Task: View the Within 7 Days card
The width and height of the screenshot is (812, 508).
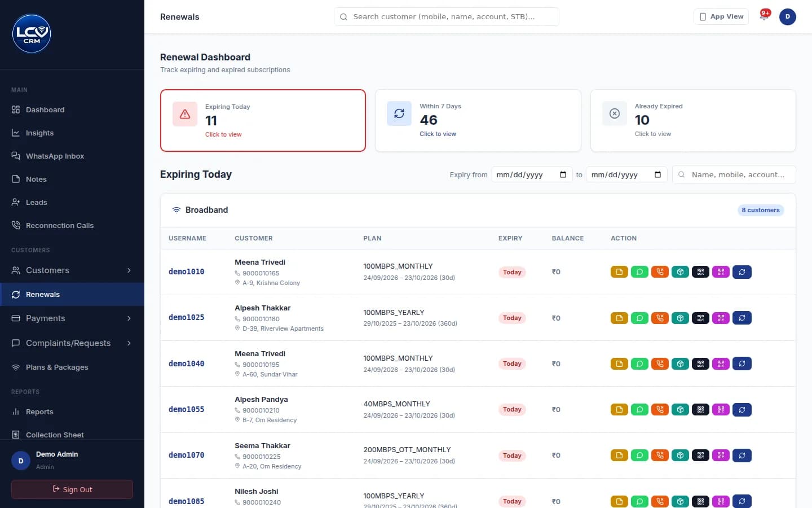Action: [478, 120]
